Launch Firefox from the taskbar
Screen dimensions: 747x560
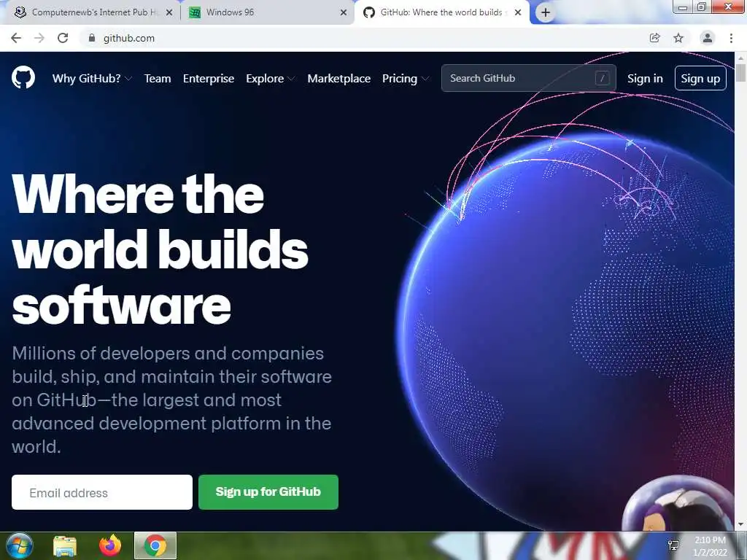110,545
